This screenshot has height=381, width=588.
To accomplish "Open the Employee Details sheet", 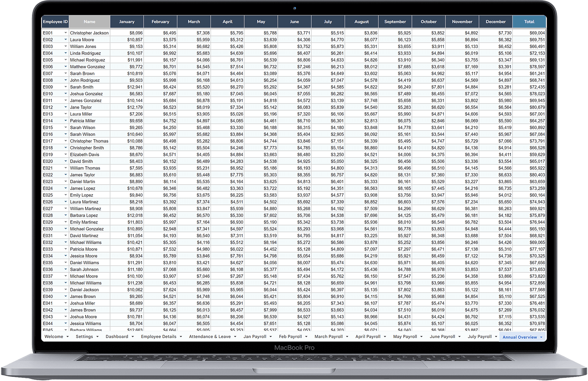I will click(158, 336).
